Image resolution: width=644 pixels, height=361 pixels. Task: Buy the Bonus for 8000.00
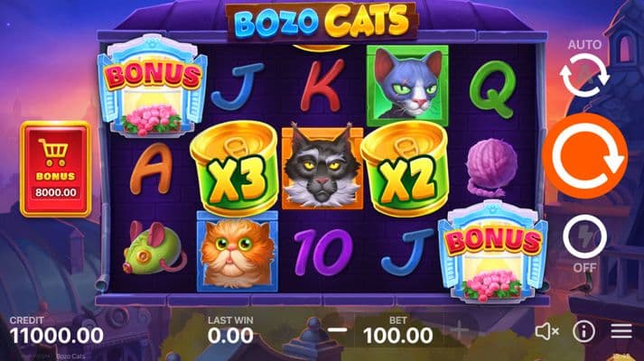[x=55, y=169]
